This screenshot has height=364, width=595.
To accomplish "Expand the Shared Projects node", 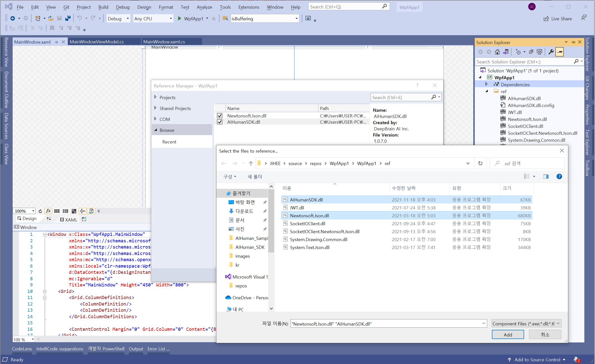I will (x=155, y=108).
